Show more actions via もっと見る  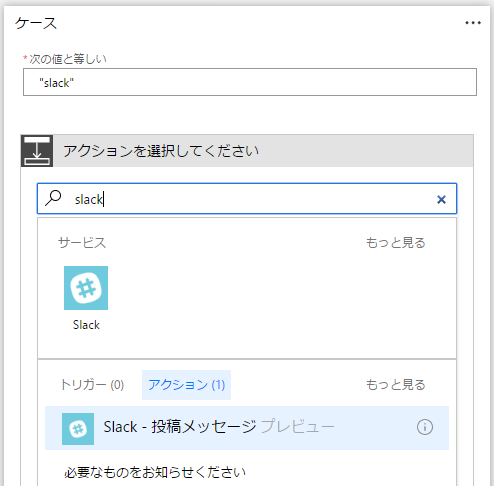click(x=396, y=384)
